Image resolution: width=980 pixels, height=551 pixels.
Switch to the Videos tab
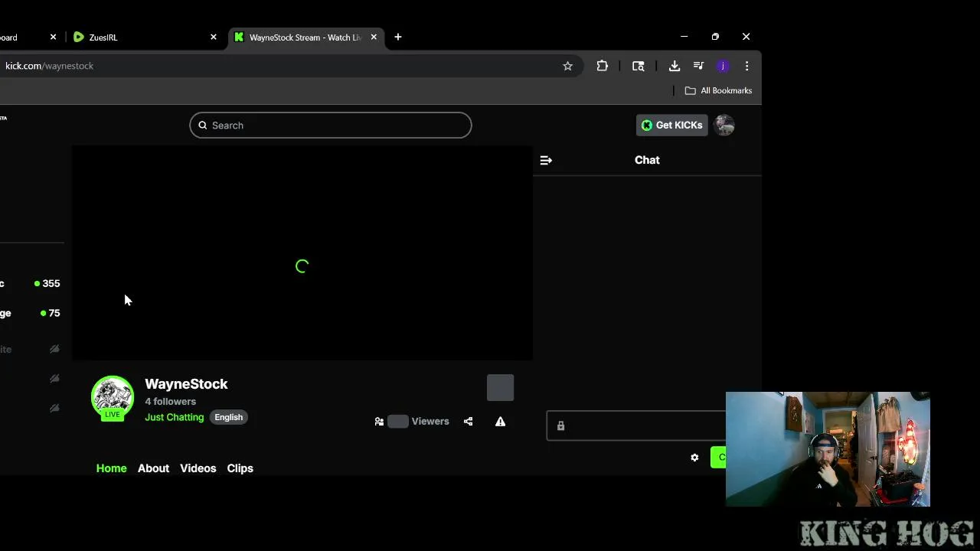pos(198,468)
